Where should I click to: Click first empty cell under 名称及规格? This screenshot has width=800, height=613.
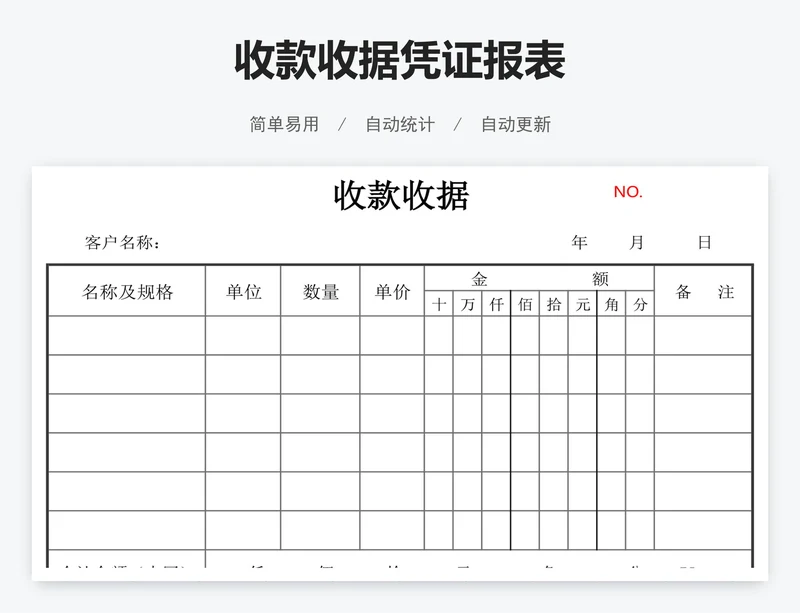tap(127, 335)
